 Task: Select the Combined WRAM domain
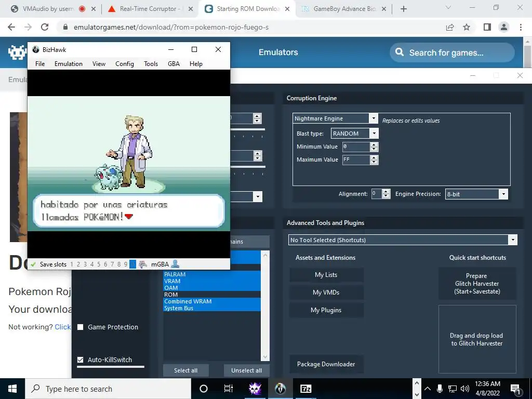[x=212, y=301]
